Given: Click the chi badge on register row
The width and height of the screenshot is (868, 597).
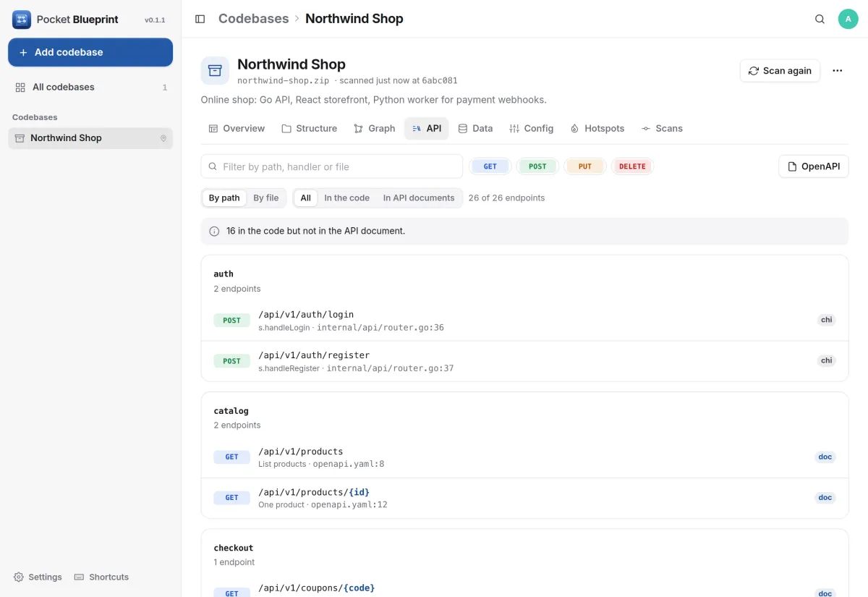Looking at the screenshot, I should point(826,360).
